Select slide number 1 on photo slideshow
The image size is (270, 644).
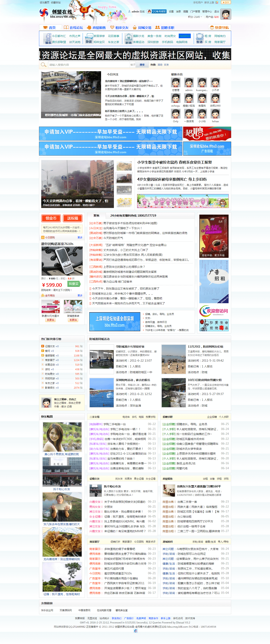(x=44, y=74)
